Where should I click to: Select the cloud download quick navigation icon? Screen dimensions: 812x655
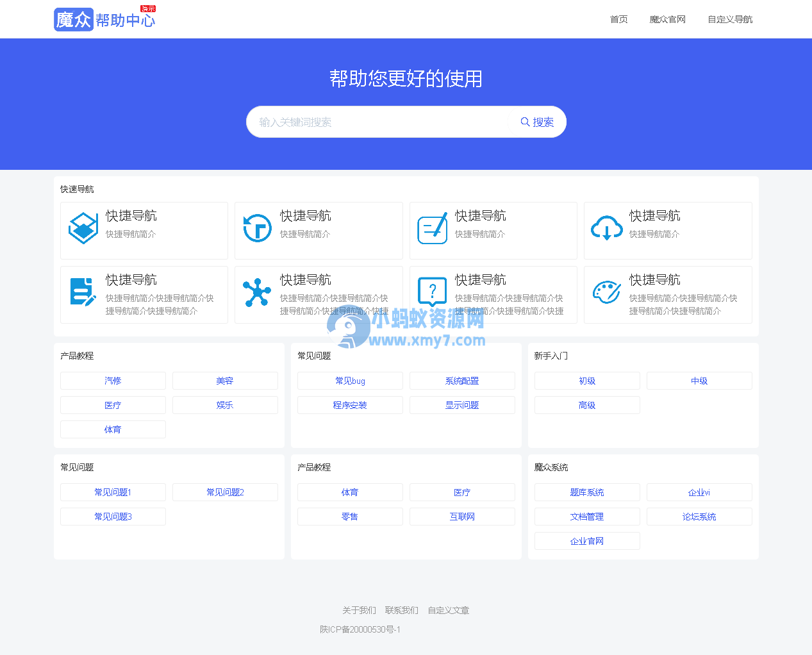606,229
